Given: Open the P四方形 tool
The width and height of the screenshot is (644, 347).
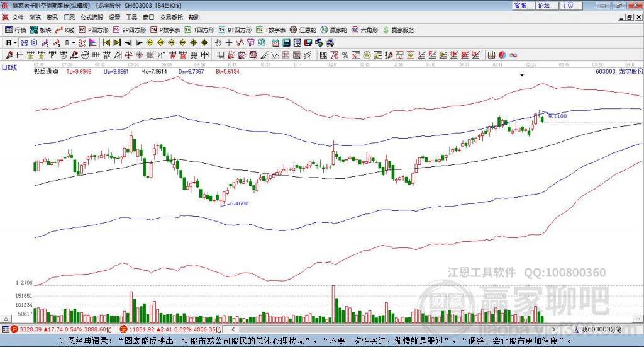Looking at the screenshot, I should tap(94, 30).
